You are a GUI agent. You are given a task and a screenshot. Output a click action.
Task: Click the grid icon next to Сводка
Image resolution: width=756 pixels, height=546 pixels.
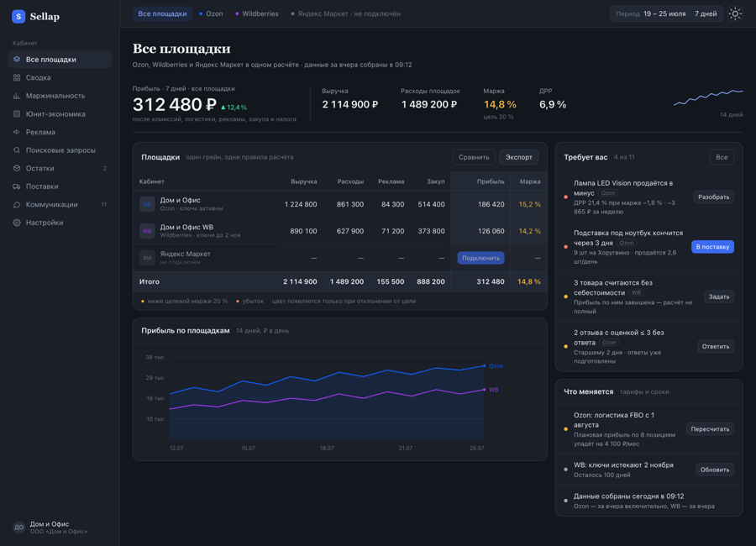(17, 77)
